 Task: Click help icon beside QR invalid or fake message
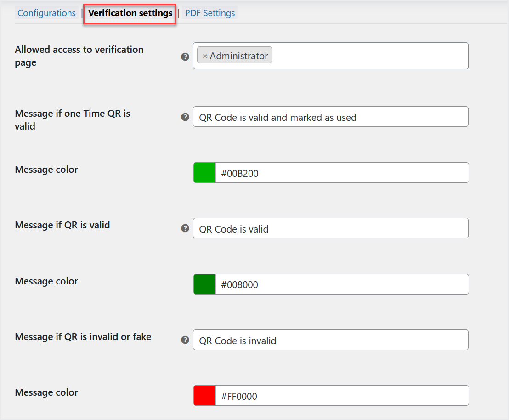[185, 340]
